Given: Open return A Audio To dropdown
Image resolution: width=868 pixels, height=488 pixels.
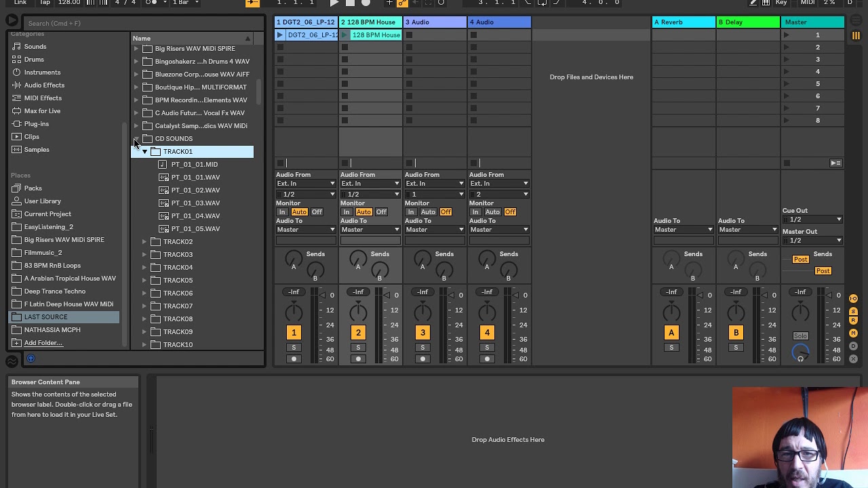Looking at the screenshot, I should pyautogui.click(x=682, y=230).
